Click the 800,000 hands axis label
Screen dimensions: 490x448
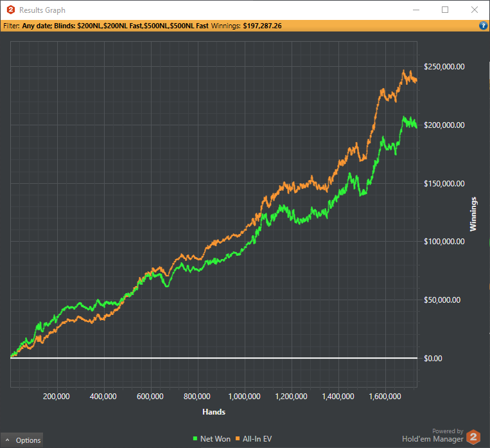point(197,397)
